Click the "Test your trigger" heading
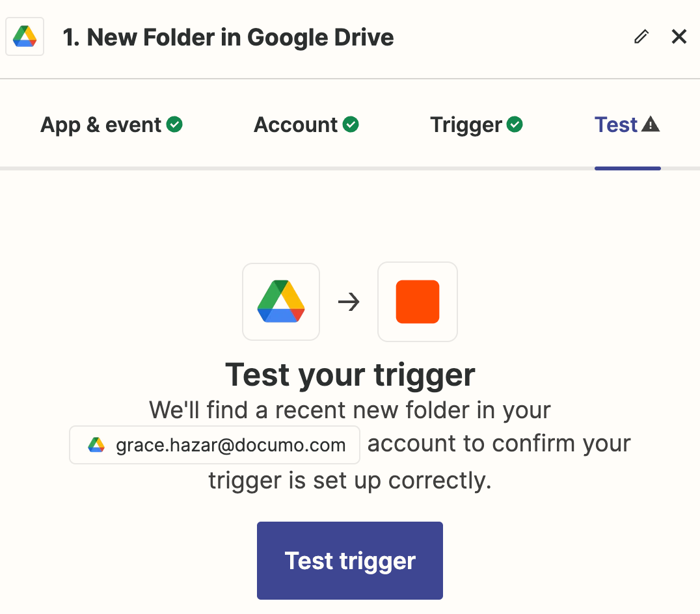The image size is (700, 614). tap(350, 375)
